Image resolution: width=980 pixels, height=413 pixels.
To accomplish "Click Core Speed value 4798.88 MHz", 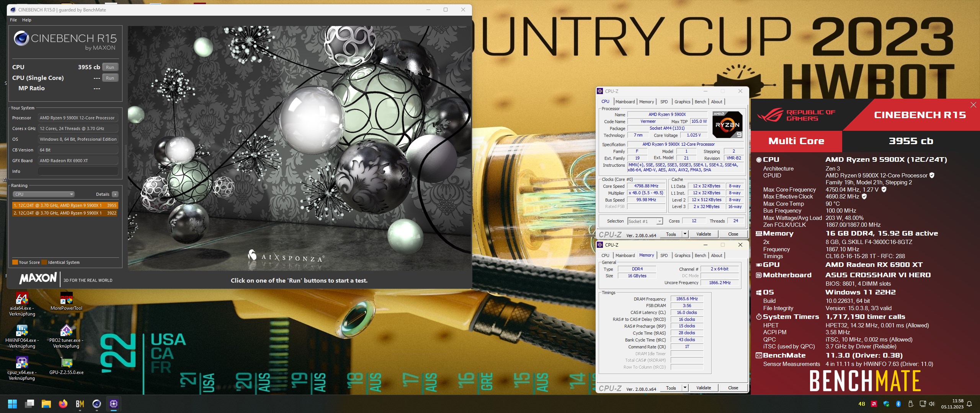I will tap(647, 186).
